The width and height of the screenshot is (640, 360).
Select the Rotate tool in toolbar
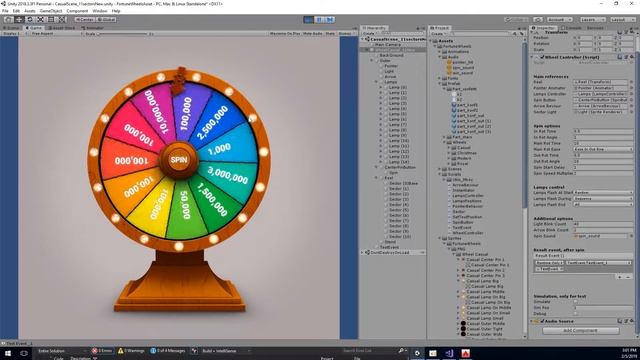click(x=29, y=19)
